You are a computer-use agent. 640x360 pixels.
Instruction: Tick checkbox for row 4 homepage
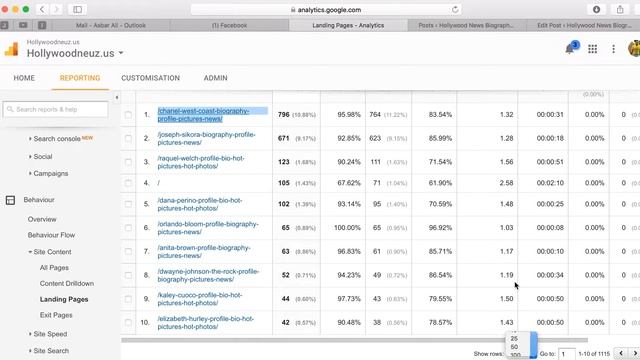point(128,183)
